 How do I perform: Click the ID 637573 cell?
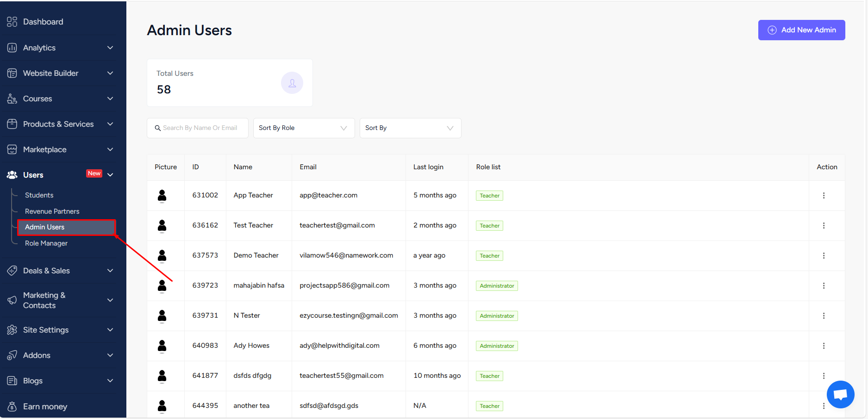tap(205, 255)
